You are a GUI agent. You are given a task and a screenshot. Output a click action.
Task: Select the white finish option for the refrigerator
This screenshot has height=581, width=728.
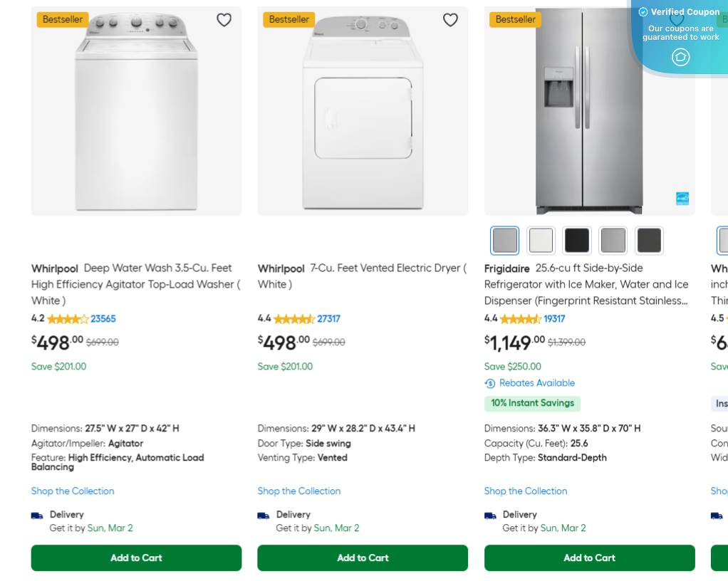[x=541, y=240]
